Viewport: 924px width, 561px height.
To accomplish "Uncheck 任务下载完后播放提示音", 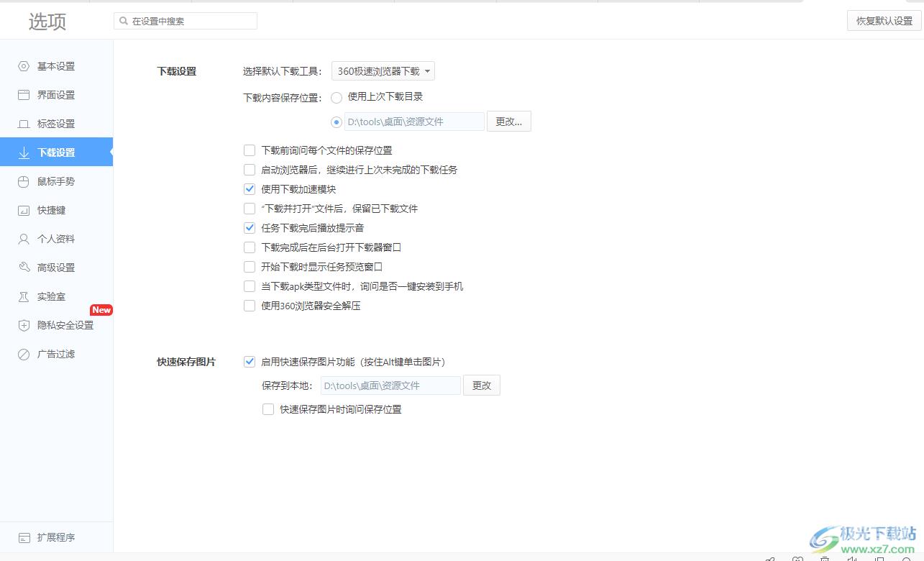I will pos(250,228).
